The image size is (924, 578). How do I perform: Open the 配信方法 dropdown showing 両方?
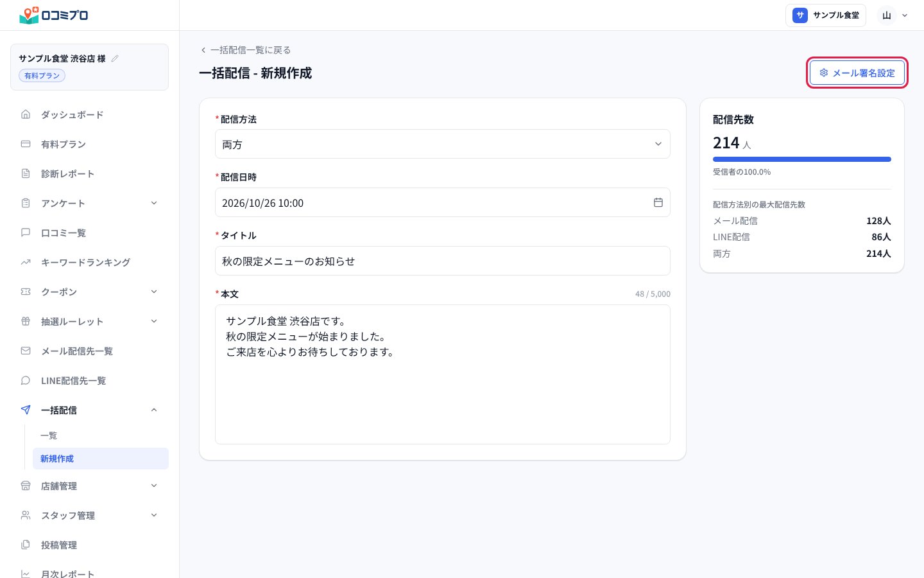(443, 144)
